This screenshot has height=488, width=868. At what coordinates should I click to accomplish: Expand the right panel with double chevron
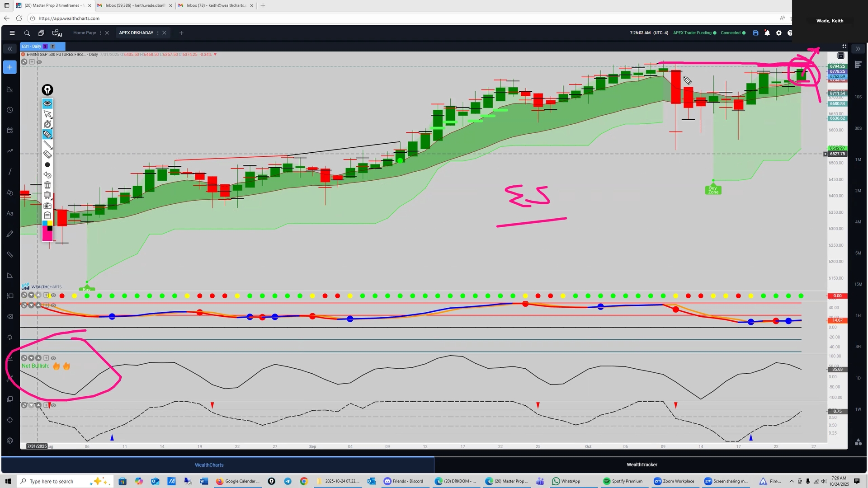pos(858,48)
